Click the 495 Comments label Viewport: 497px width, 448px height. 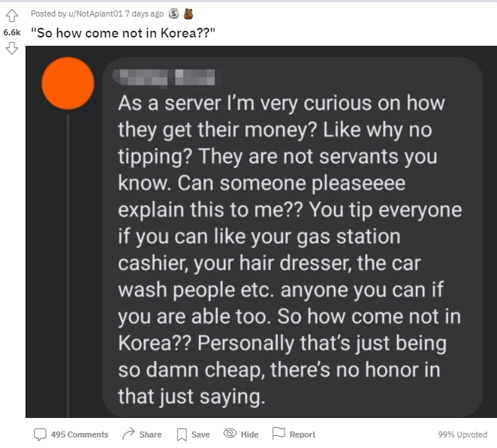click(x=80, y=434)
